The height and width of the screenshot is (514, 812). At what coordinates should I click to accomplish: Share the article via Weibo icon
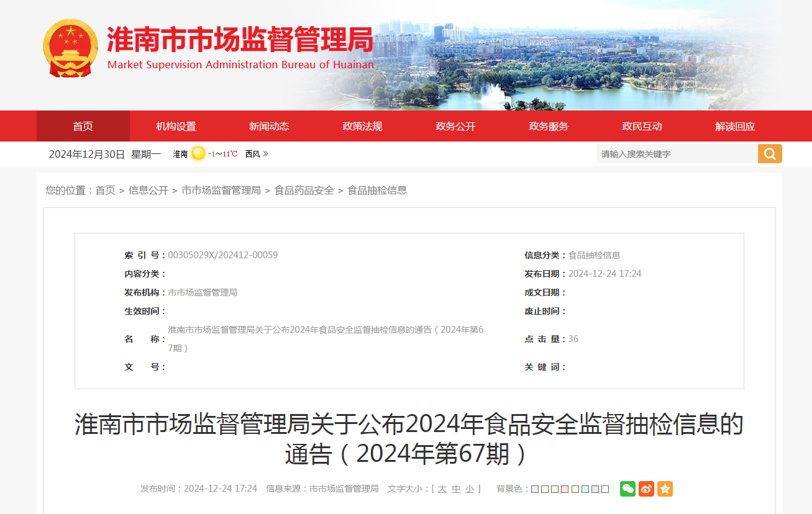pos(646,489)
